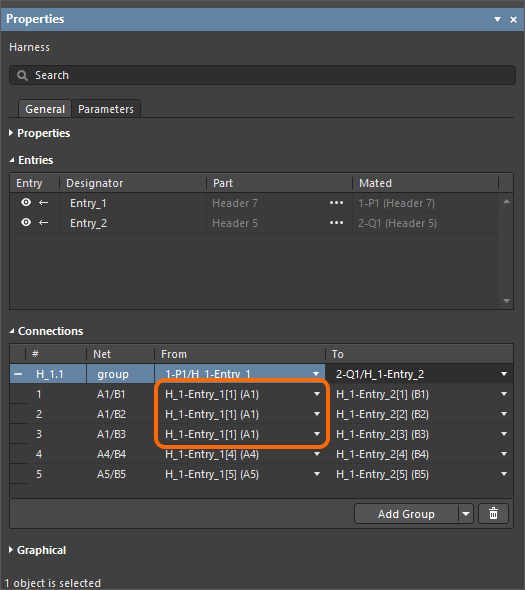Click the Add Group button
Viewport: 525px width, 590px height.
click(x=406, y=514)
